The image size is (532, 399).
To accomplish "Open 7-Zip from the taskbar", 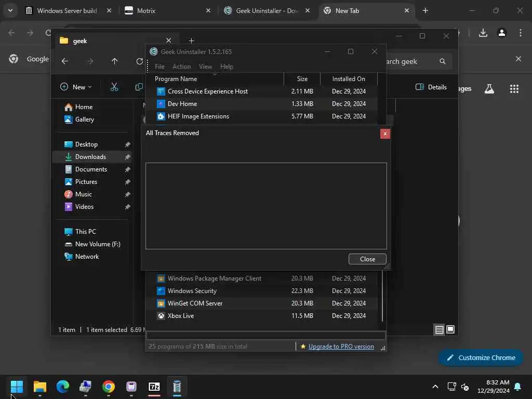I will (x=154, y=387).
